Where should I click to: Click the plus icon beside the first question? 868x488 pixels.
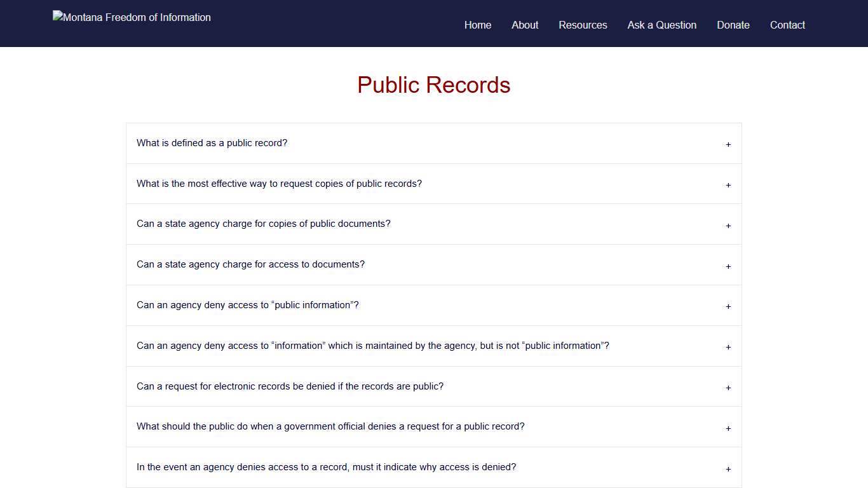tap(728, 145)
